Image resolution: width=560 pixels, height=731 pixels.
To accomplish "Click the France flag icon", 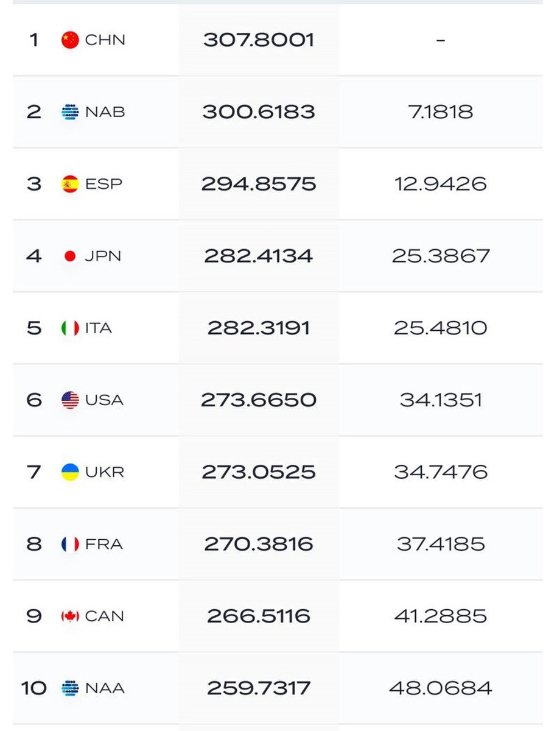I will 70,544.
